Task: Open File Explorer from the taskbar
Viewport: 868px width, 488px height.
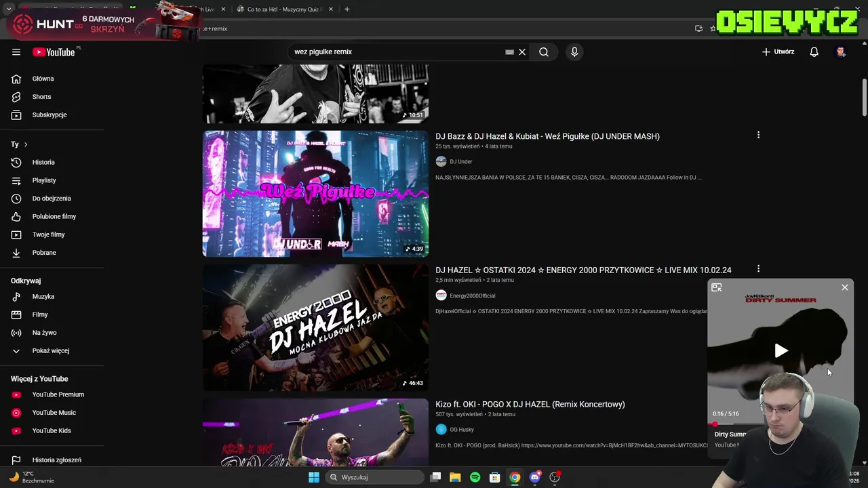Action: (455, 477)
